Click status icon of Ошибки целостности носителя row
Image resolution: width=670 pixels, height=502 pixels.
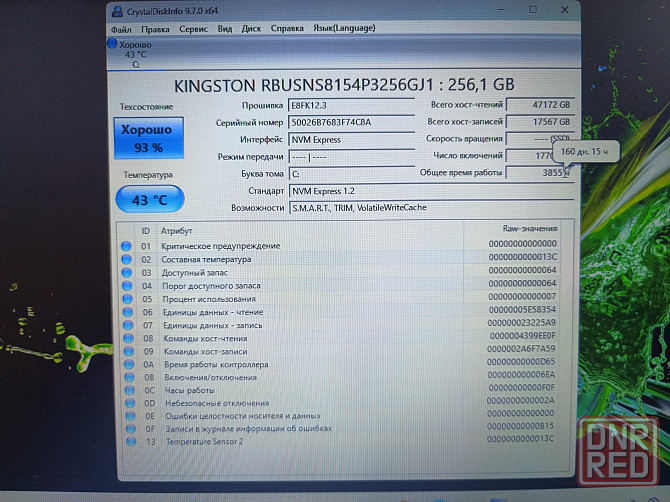[131, 416]
